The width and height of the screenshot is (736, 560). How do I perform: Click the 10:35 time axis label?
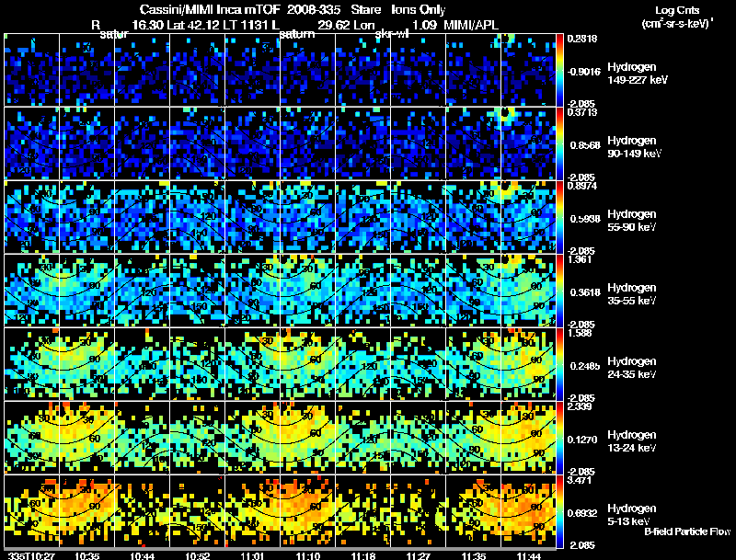pos(87,556)
